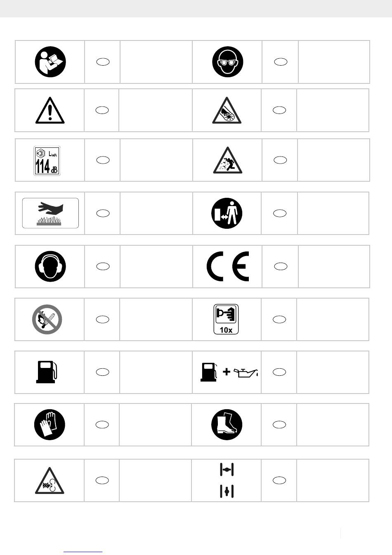392x555 pixels.
Task: Click the single fuel pump symbol
Action: pyautogui.click(x=47, y=372)
